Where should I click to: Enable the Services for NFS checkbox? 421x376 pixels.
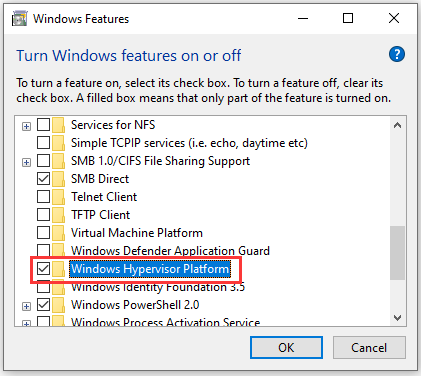coord(43,125)
